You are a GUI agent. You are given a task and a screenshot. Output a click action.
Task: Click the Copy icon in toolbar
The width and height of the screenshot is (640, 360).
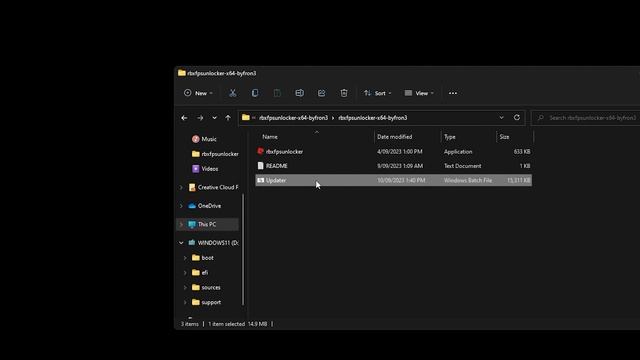(255, 93)
